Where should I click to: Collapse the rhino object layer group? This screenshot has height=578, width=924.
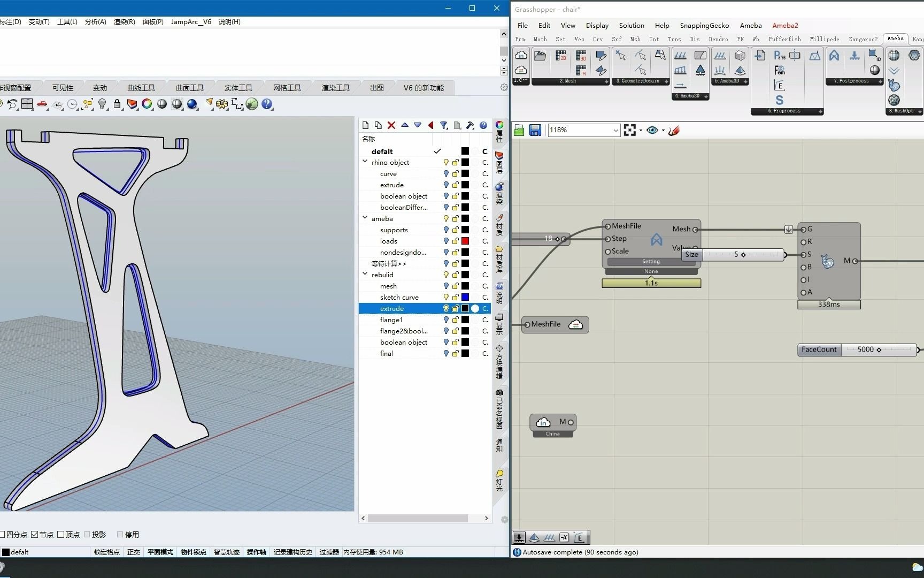coord(365,162)
